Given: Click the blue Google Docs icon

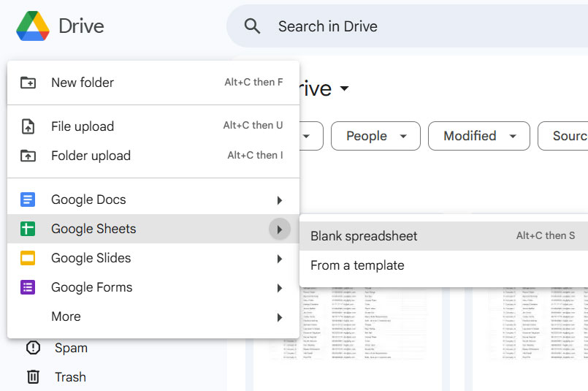Looking at the screenshot, I should click(28, 200).
